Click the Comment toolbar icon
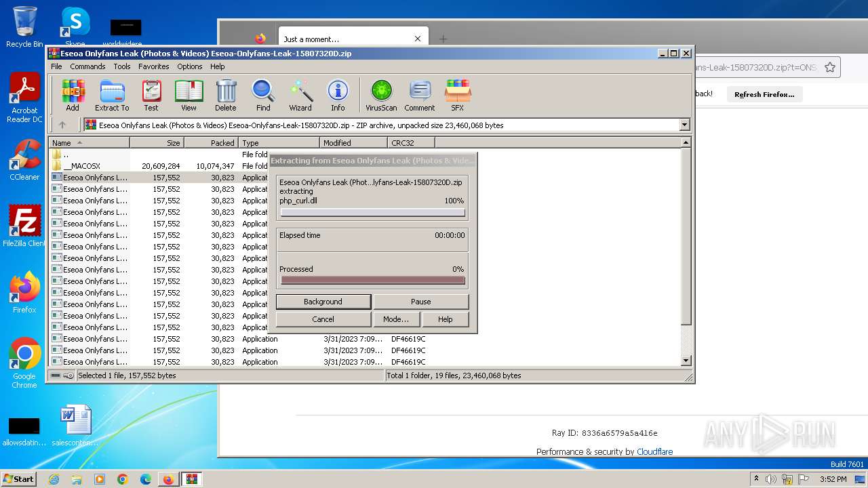Screen dimensions: 868x488 (x=420, y=95)
